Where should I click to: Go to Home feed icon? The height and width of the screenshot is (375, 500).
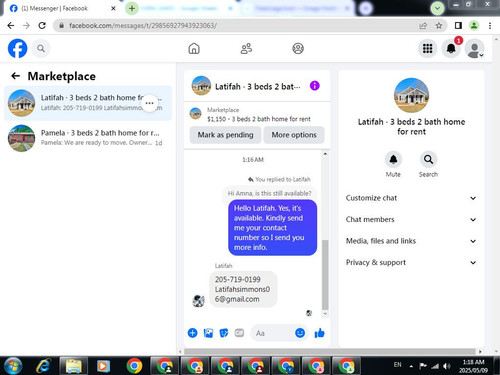pyautogui.click(x=194, y=49)
